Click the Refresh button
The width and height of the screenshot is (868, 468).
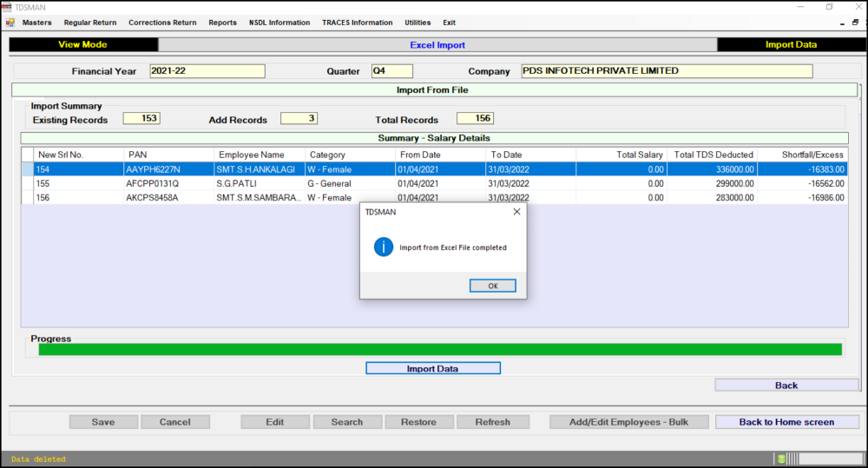[493, 422]
